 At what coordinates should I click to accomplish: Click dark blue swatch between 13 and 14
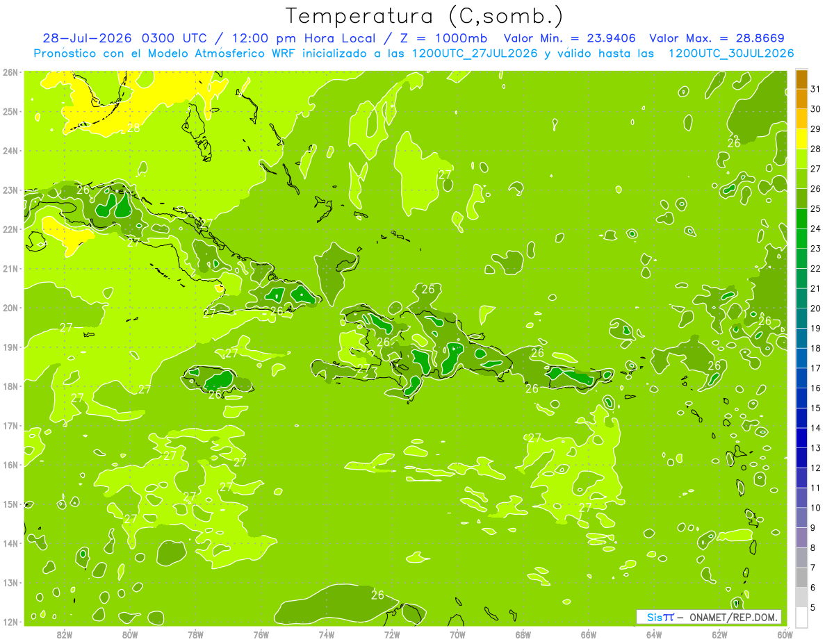click(x=801, y=437)
